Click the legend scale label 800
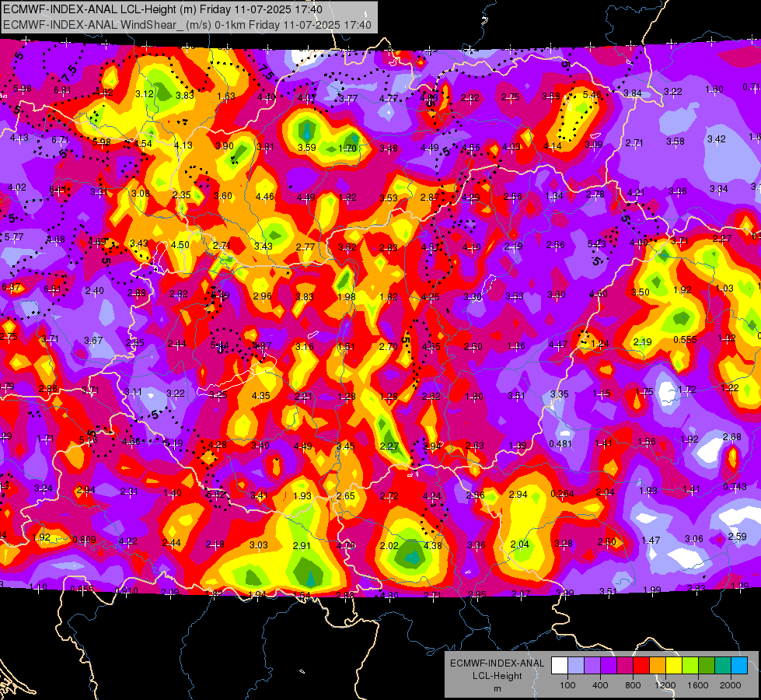The height and width of the screenshot is (700, 761). (633, 685)
